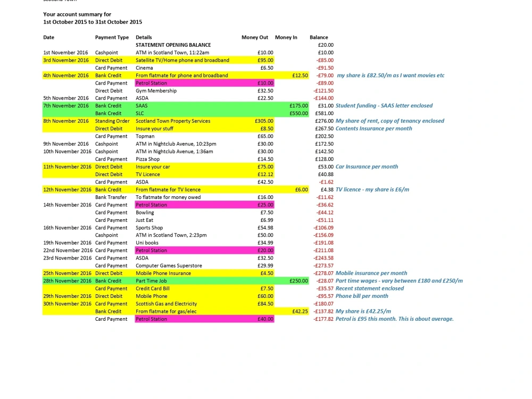This screenshot has width=532, height=399.
Task: Select 'From flatmate for phone and broadband'
Action: [181, 76]
